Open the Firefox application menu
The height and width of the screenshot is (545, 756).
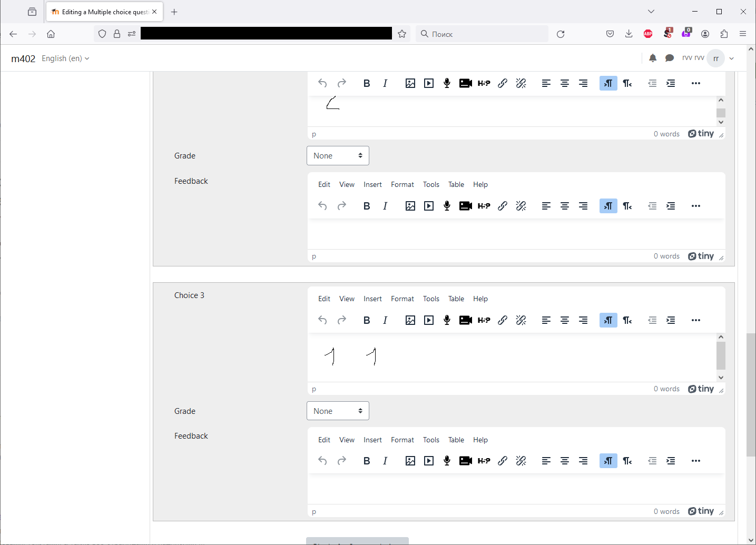point(743,34)
